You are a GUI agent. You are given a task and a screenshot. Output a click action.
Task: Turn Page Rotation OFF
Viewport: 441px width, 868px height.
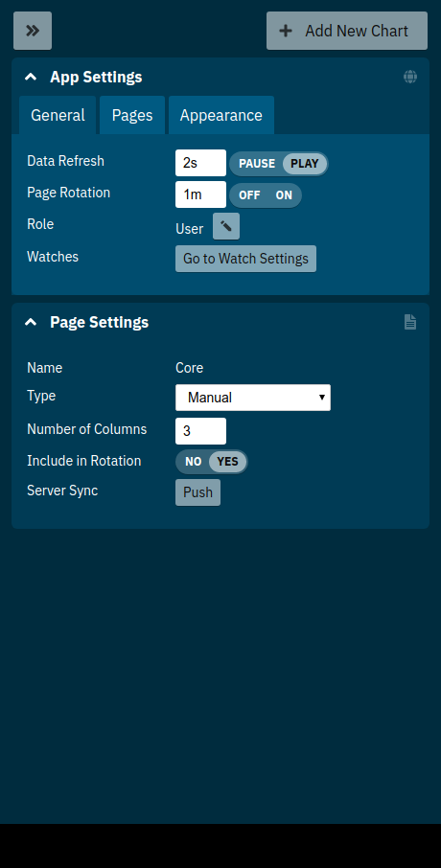coord(249,194)
